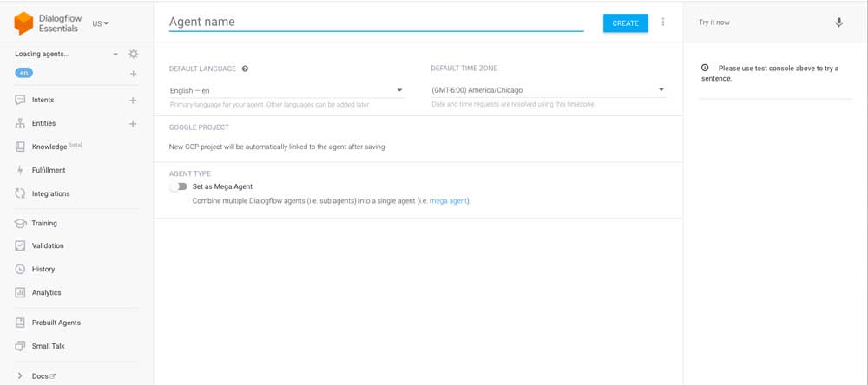The height and width of the screenshot is (385, 868).
Task: Click the info icon in test console
Action: pyautogui.click(x=705, y=68)
